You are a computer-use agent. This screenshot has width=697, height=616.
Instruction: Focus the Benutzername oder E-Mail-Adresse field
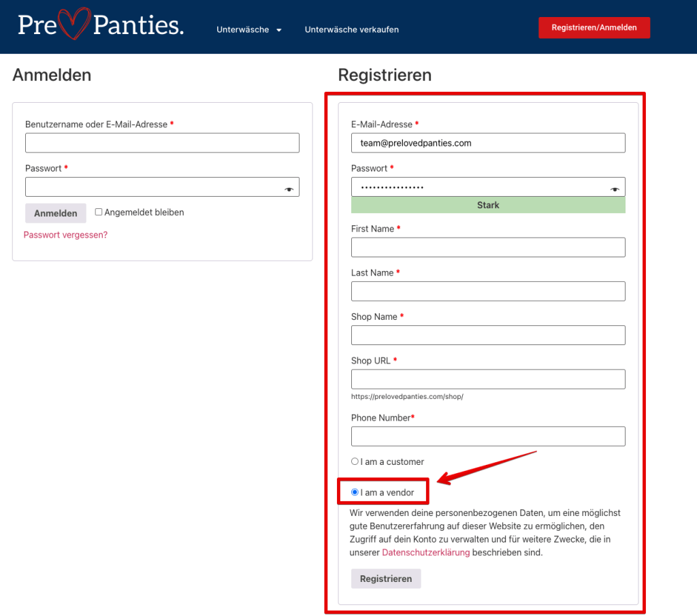tap(162, 143)
